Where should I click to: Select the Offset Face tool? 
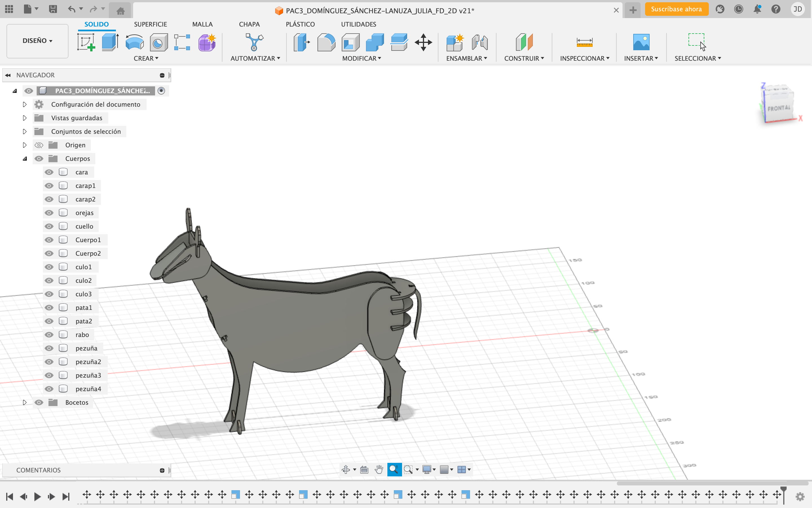(x=399, y=42)
